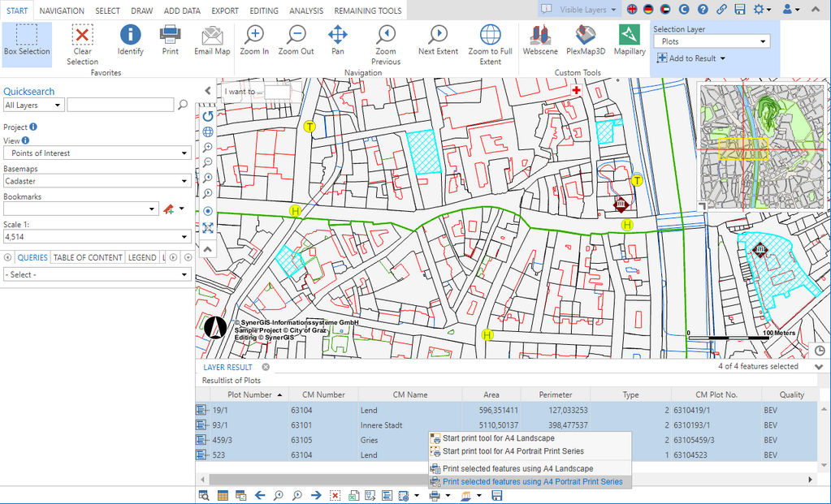This screenshot has width=831, height=504.
Task: Click Zoom to Full Extent globe icon
Action: click(490, 35)
